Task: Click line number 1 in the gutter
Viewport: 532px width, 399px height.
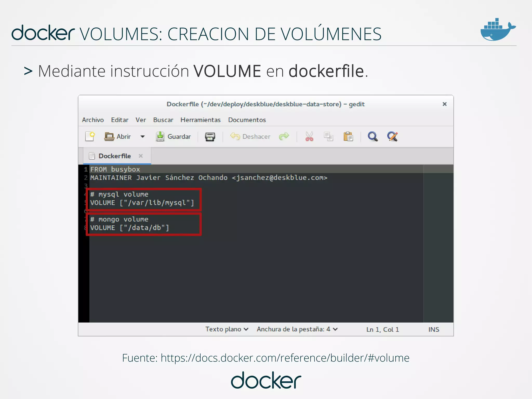Action: (x=86, y=169)
